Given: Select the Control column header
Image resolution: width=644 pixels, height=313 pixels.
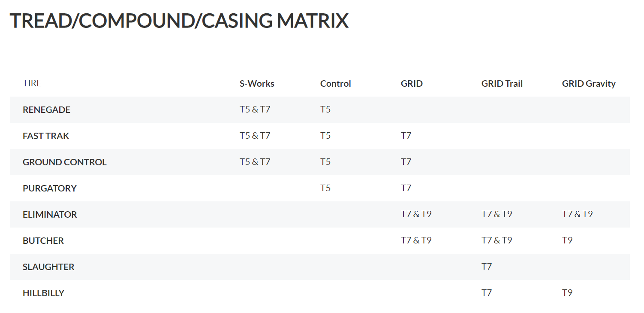Looking at the screenshot, I should 335,84.
